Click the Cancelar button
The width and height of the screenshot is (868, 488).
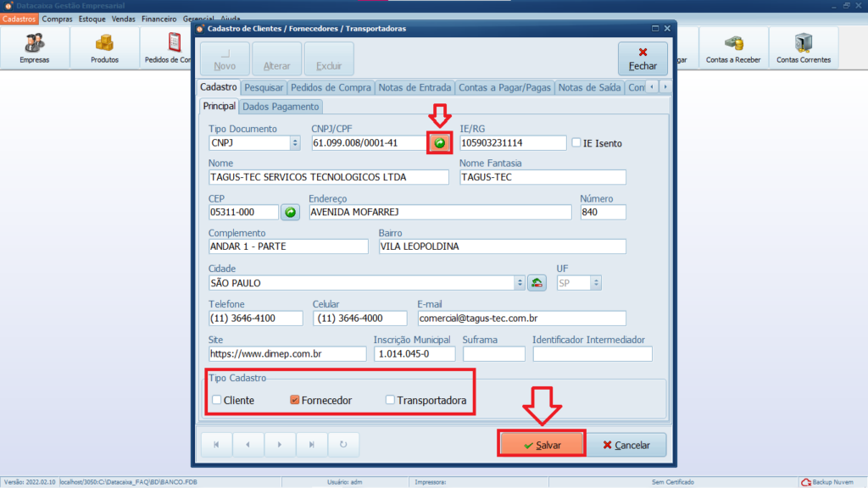tap(626, 445)
